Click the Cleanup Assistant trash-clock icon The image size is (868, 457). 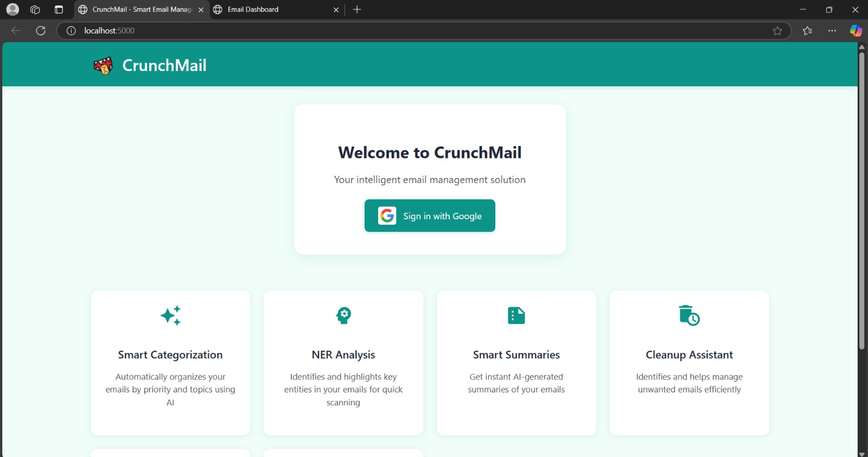[690, 315]
